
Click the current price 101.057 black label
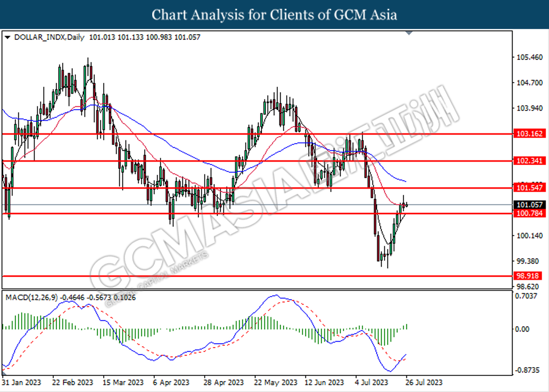(530, 205)
